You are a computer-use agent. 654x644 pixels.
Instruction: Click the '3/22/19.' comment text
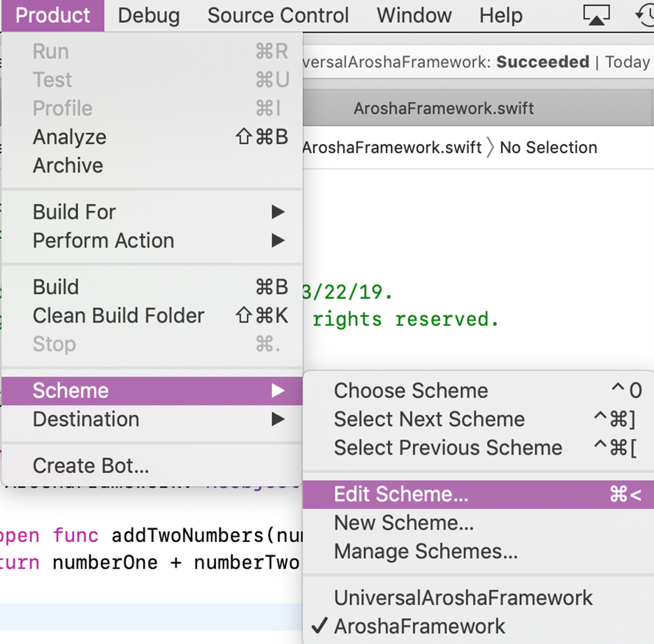(347, 292)
